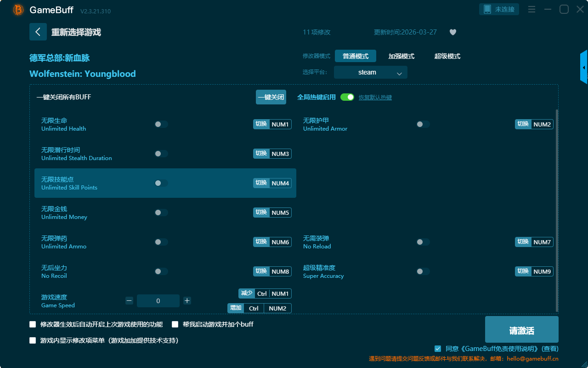
Task: Expand the right side panel arrow
Action: (x=584, y=68)
